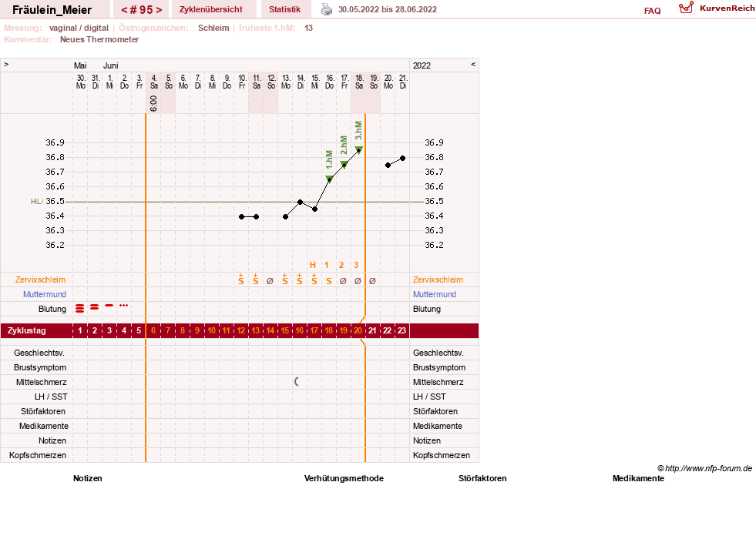The image size is (756, 539).
Task: Click the right Zervixschleim label
Action: pyautogui.click(x=438, y=280)
